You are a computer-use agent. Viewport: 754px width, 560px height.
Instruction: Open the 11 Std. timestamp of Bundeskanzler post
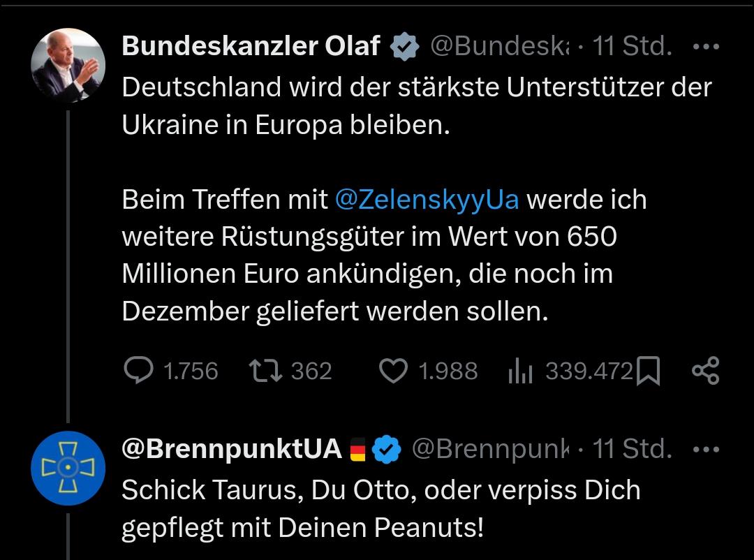(x=632, y=47)
